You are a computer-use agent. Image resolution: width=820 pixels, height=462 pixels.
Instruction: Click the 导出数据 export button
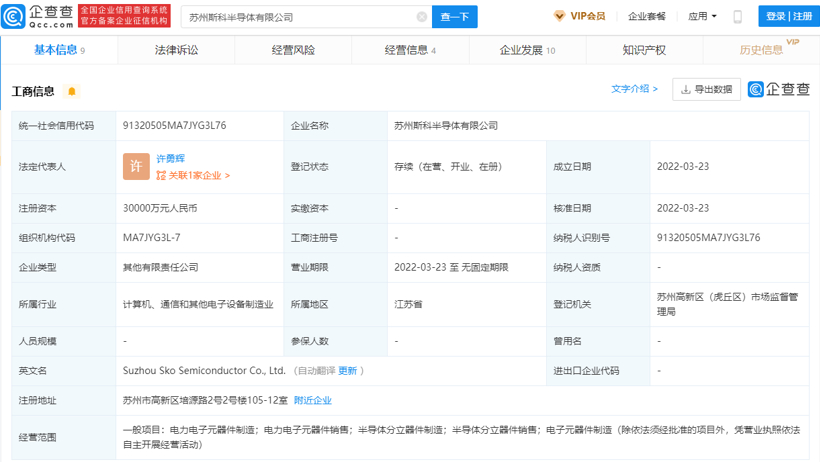click(706, 89)
